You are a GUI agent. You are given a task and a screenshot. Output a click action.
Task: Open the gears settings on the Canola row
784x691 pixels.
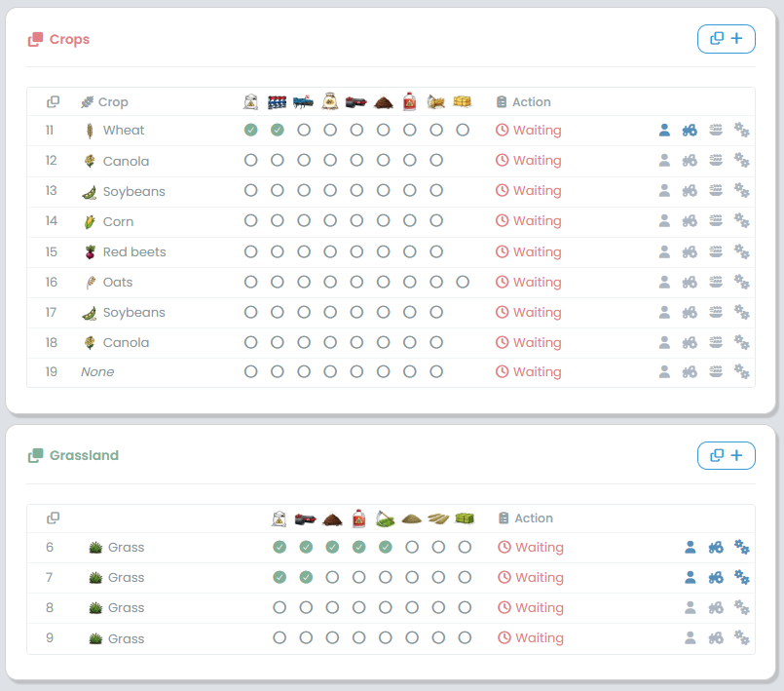(x=741, y=160)
